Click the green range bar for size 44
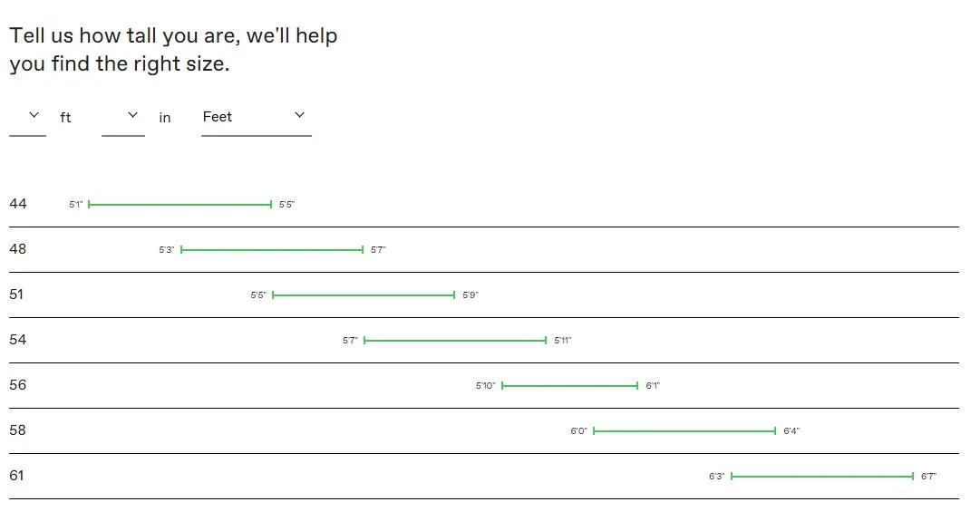 tap(180, 204)
